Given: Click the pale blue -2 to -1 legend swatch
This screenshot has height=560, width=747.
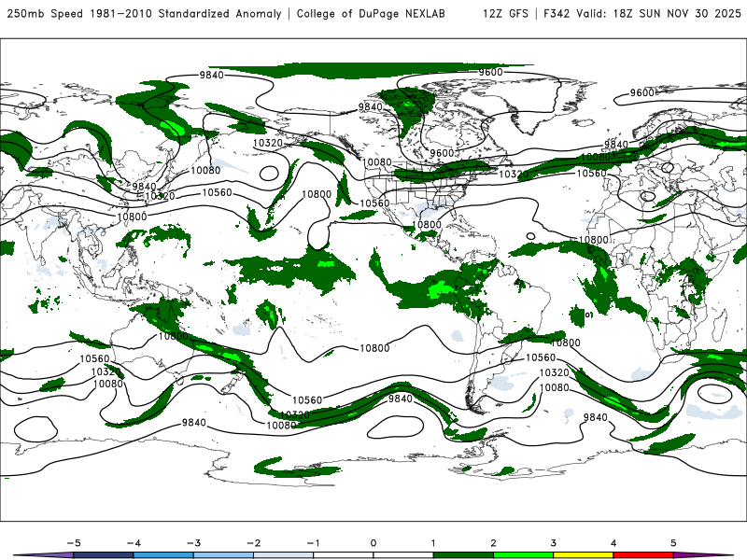Looking at the screenshot, I should click(x=284, y=555).
